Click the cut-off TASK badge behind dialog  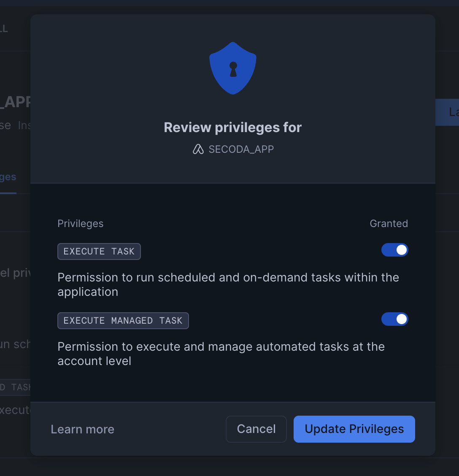coord(15,387)
